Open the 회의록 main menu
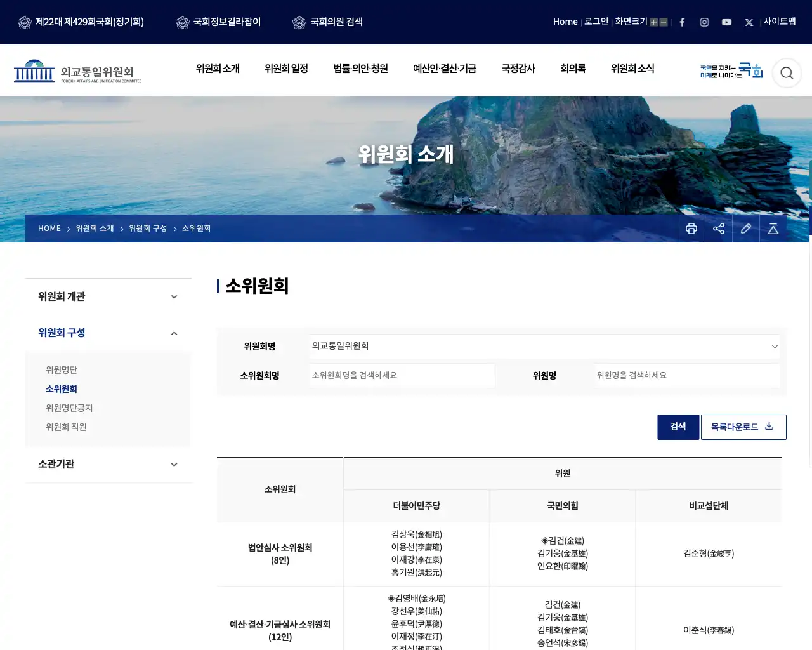The height and width of the screenshot is (650, 812). 573,69
